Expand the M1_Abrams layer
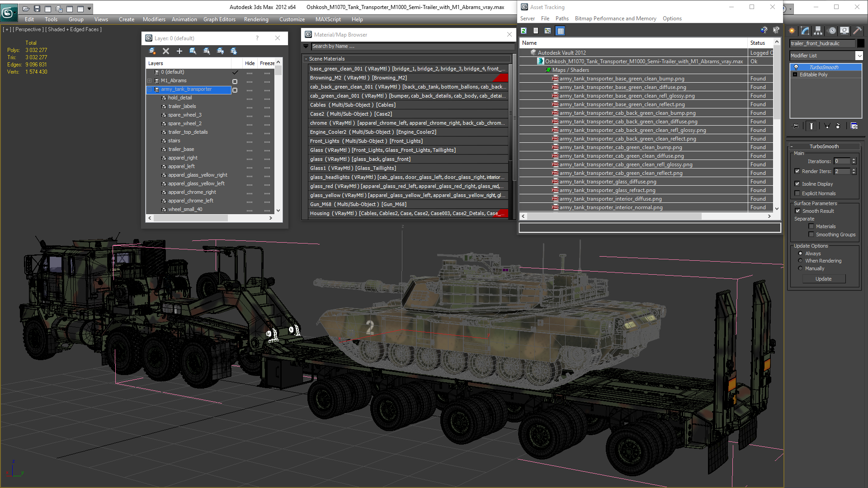This screenshot has height=488, width=868. coord(150,81)
